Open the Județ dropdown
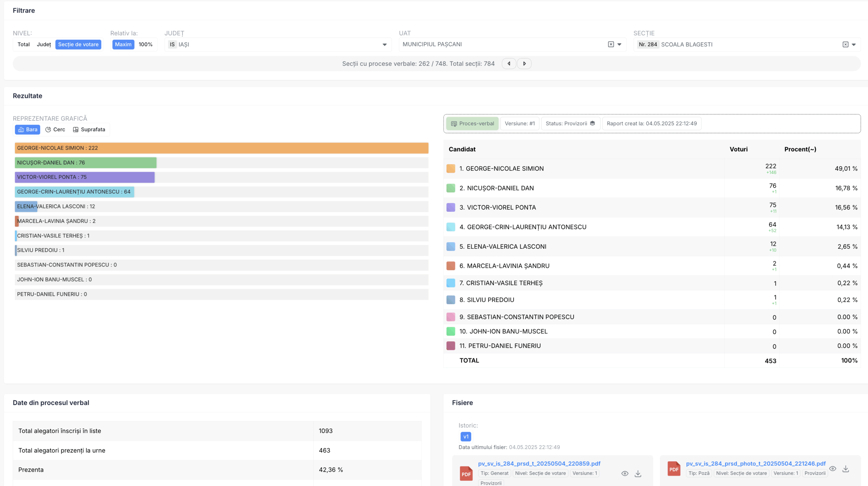The height and width of the screenshot is (486, 868). [x=384, y=44]
